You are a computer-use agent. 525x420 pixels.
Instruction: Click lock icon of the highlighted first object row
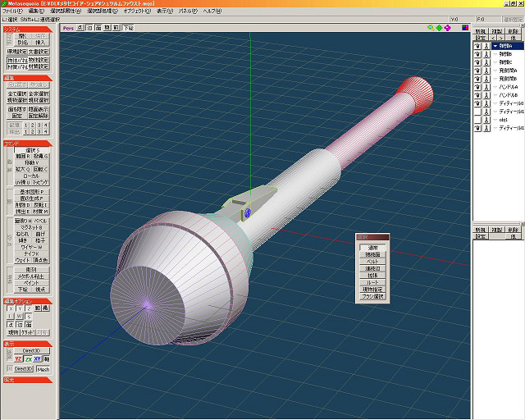tap(486, 46)
